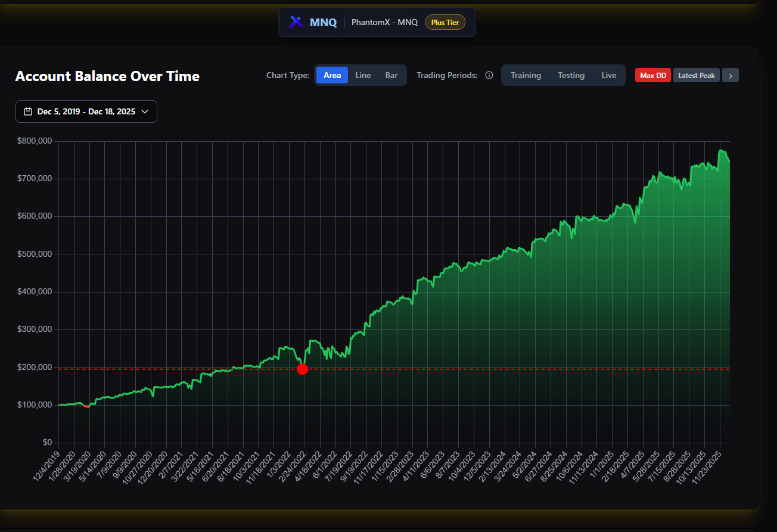Click the MNQ symbol text
The image size is (777, 532).
point(323,23)
